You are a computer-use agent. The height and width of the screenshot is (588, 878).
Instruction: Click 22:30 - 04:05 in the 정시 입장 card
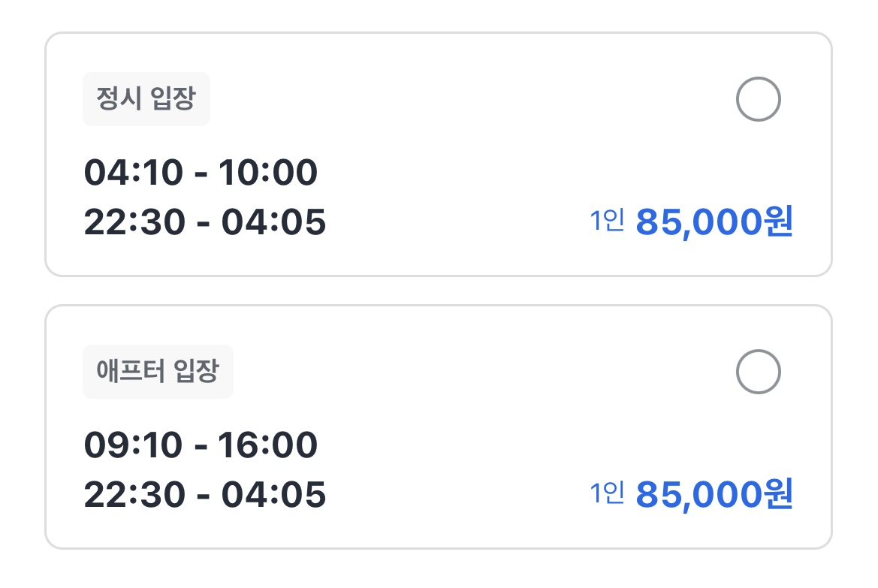[x=204, y=222]
